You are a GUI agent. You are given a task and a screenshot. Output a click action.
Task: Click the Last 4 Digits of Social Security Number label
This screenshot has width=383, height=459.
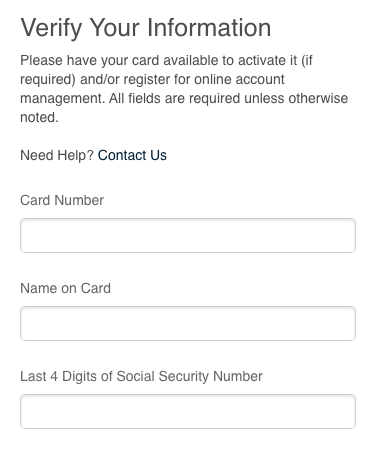141,376
